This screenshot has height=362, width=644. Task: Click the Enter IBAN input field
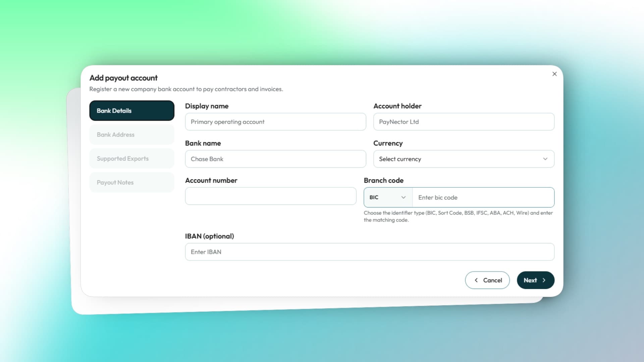[x=369, y=252]
